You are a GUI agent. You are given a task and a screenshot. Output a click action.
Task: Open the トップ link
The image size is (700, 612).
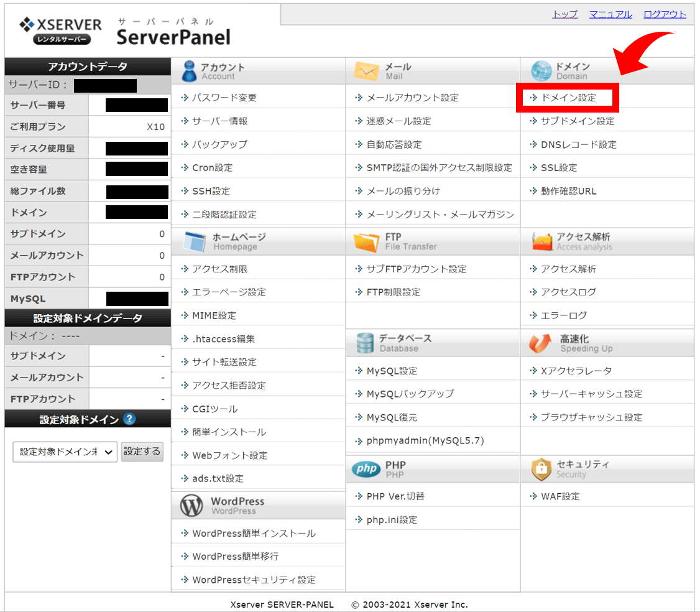click(565, 14)
